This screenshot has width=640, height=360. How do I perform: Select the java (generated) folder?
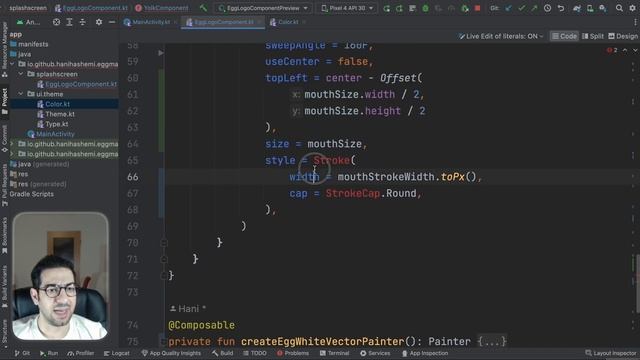[40, 164]
